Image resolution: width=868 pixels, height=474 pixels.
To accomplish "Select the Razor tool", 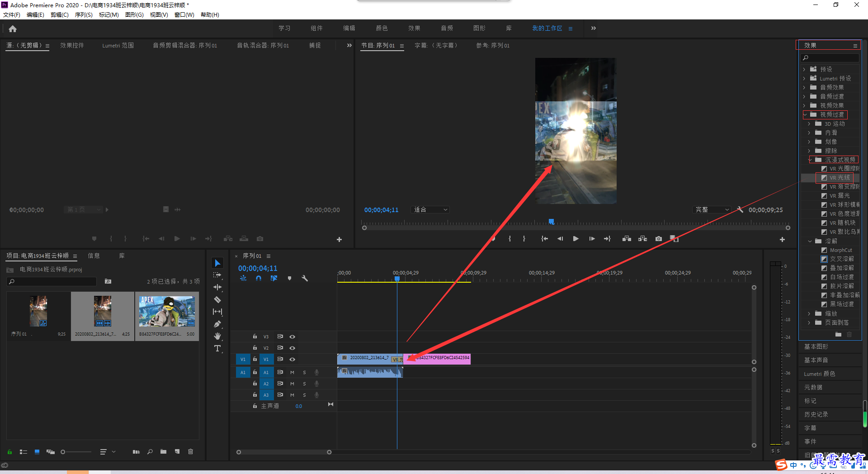I will (217, 299).
